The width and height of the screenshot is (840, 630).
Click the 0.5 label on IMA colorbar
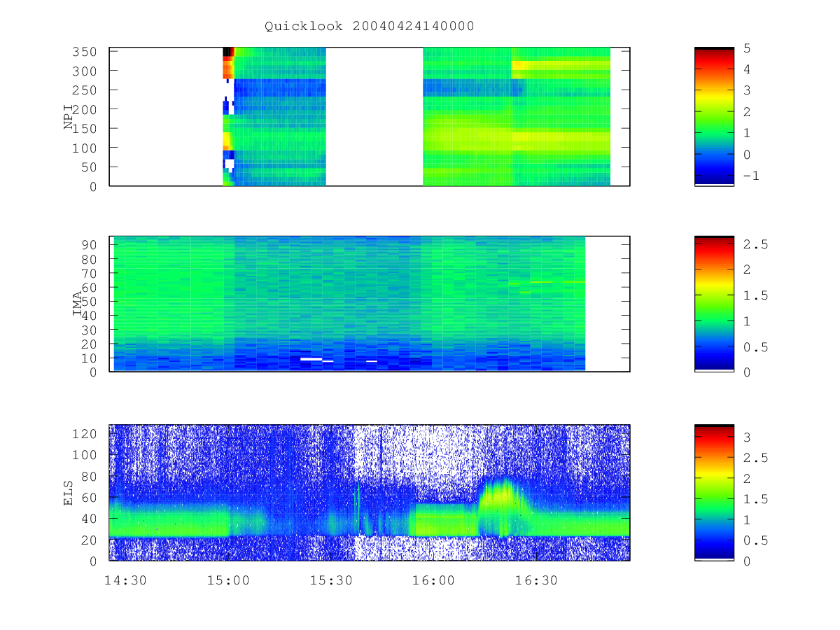click(x=755, y=346)
